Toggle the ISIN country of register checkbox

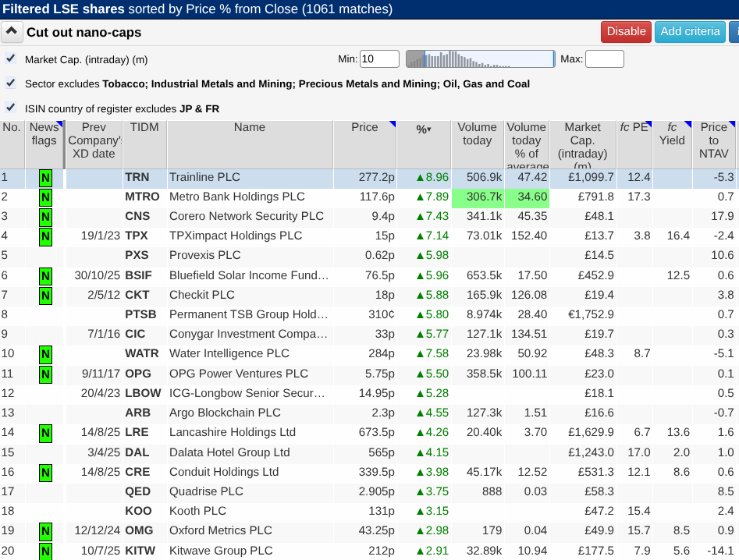(x=10, y=108)
